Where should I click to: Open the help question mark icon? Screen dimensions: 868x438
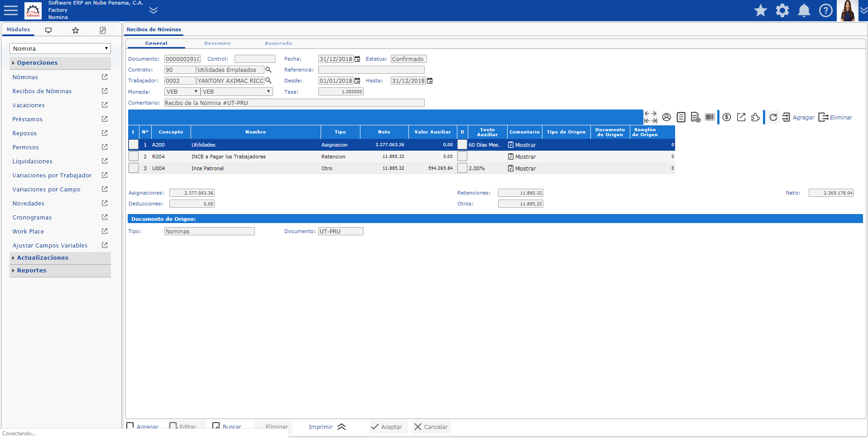[x=826, y=10]
